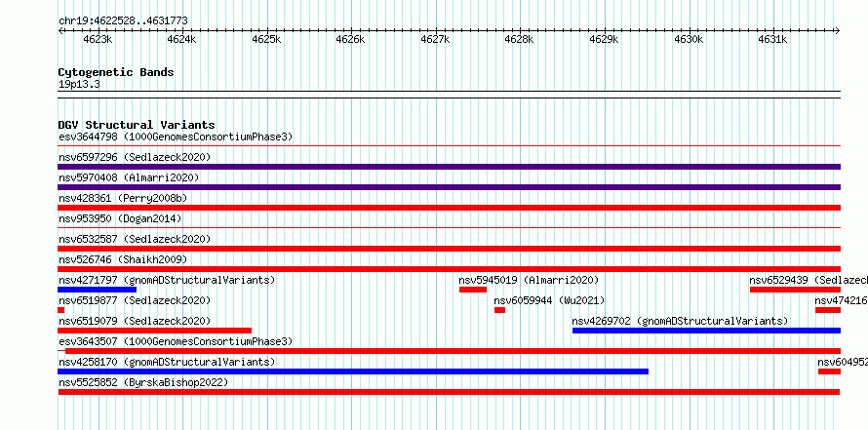Open variant label nsv5970408 (Almarri2020)
This screenshot has width=868, height=430.
129,177
